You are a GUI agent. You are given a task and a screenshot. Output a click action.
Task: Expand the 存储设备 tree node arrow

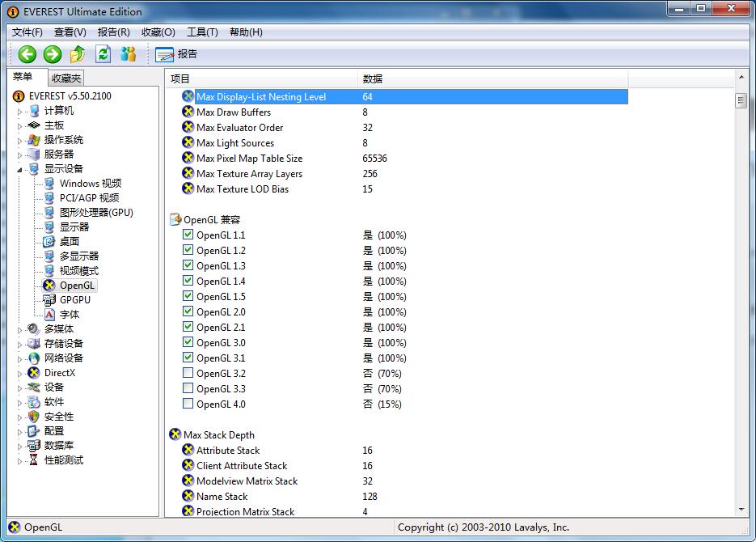point(19,345)
